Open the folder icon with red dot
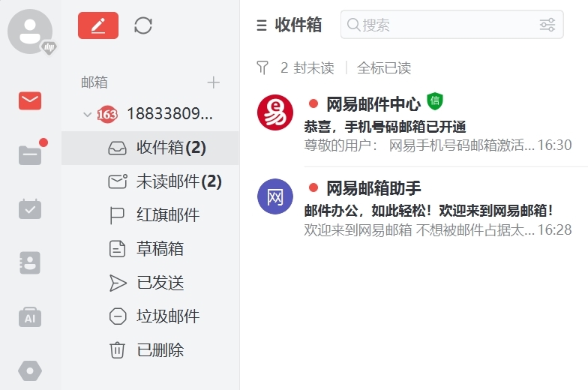This screenshot has width=588, height=390. coord(31,154)
